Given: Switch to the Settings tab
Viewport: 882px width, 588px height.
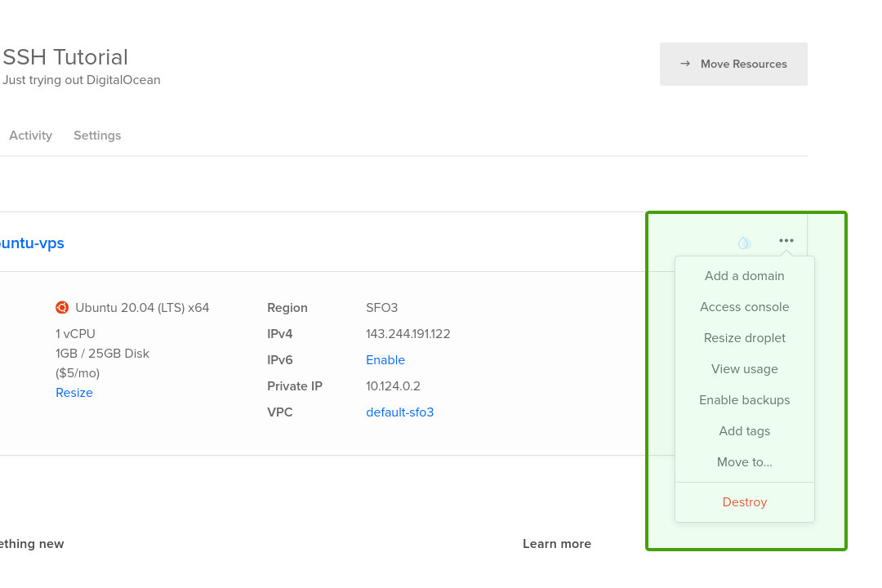Looking at the screenshot, I should (x=97, y=136).
